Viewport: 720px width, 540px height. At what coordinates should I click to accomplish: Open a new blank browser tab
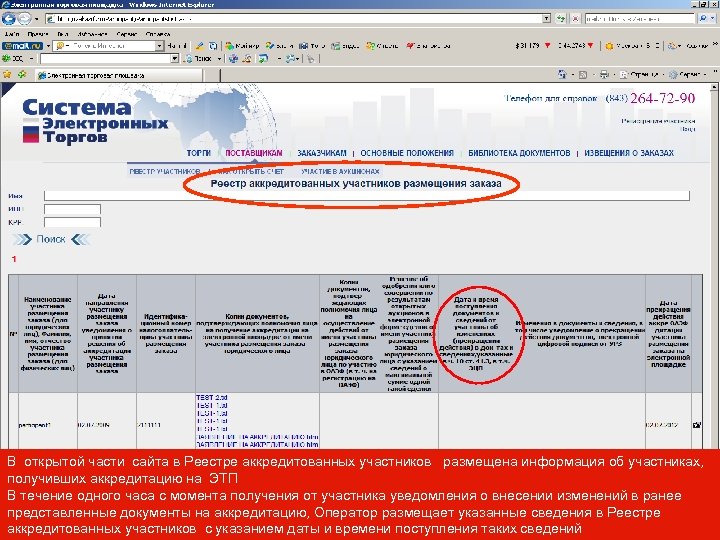(211, 75)
